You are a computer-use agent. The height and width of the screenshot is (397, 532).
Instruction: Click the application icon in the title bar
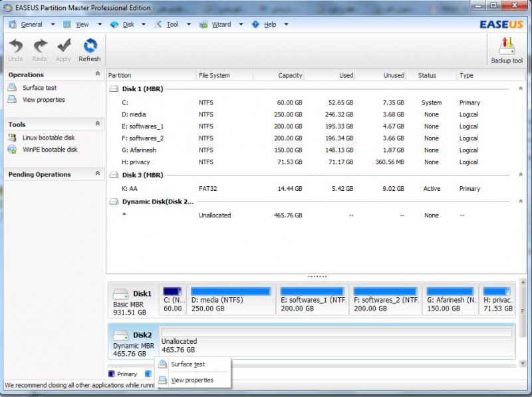[8, 7]
